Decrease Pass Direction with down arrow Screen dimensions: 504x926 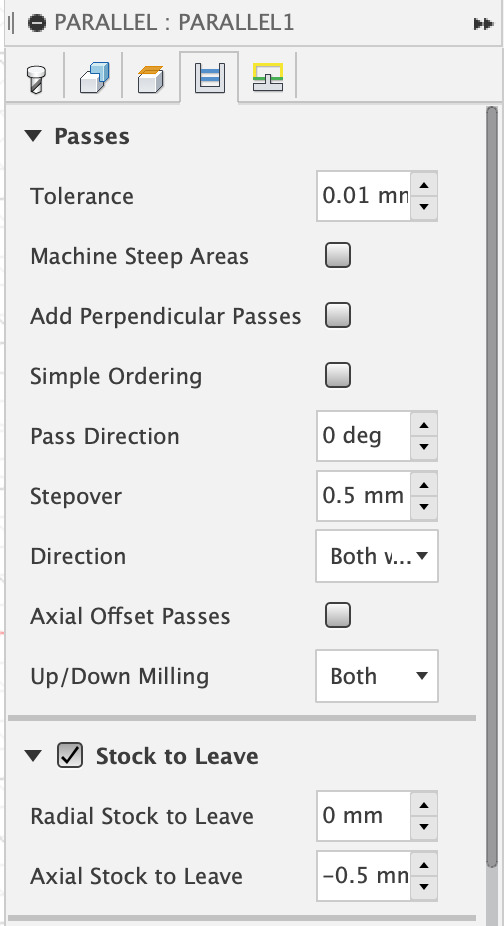tap(424, 448)
